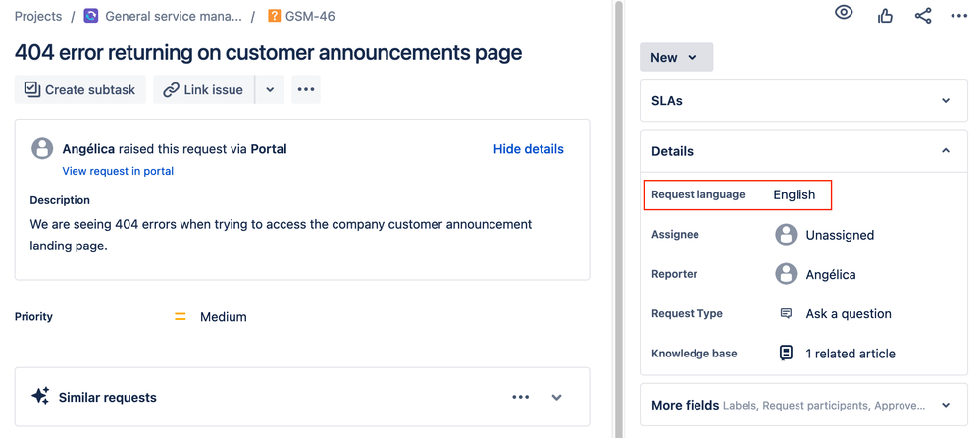Click the Medium priority icon

pyautogui.click(x=180, y=317)
